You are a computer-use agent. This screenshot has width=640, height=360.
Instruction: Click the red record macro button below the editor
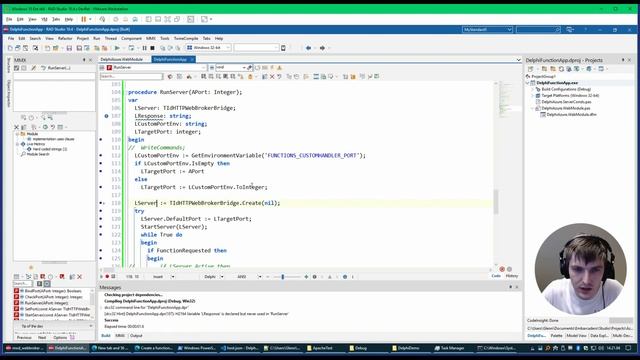(x=107, y=277)
